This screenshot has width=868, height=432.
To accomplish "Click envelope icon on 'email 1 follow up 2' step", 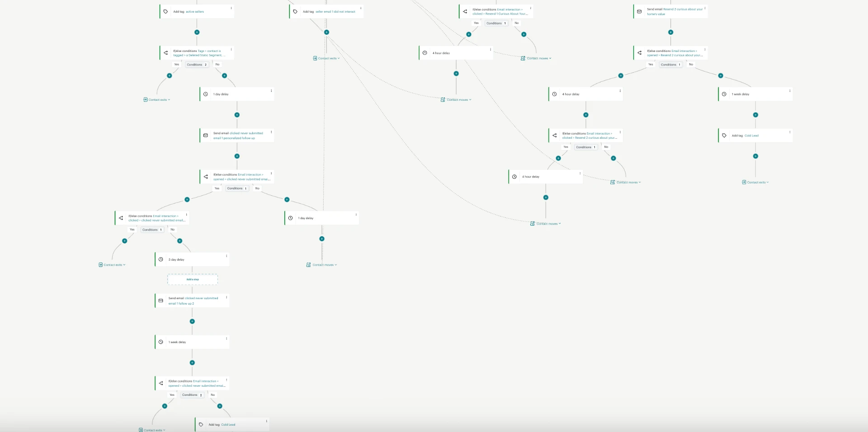I will click(160, 301).
